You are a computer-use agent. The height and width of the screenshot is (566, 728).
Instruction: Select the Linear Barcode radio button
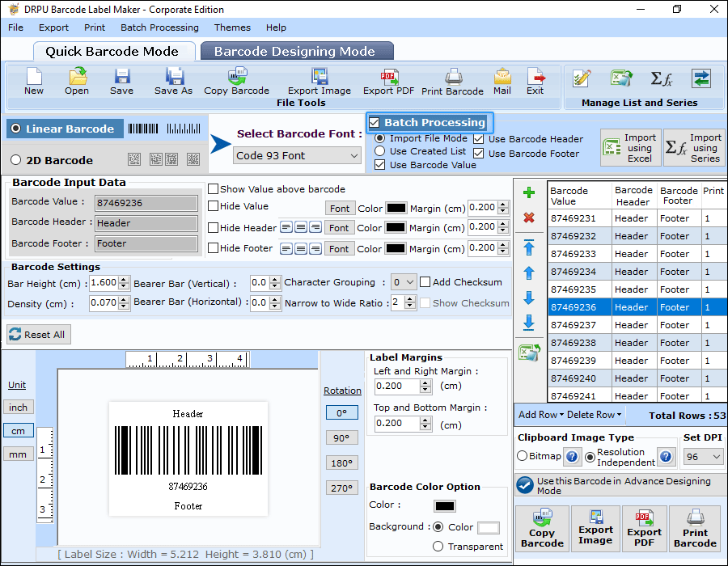click(x=16, y=129)
